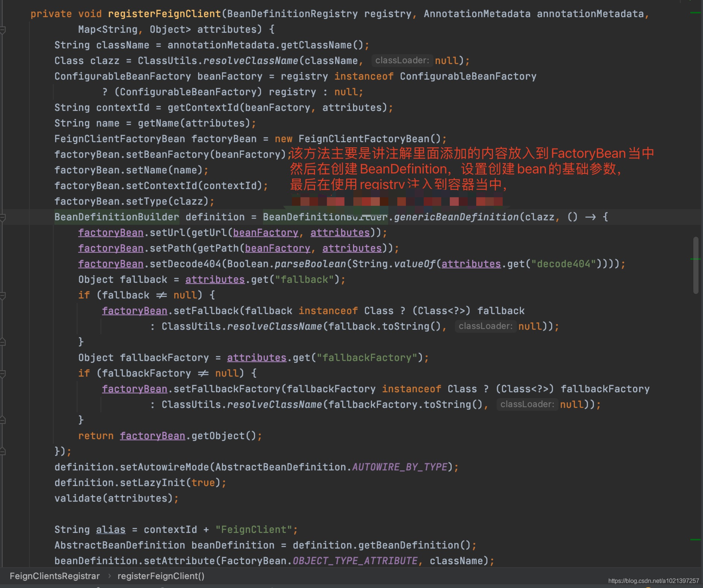
Task: Click 'setLazyInit(true)' call
Action: [x=170, y=483]
